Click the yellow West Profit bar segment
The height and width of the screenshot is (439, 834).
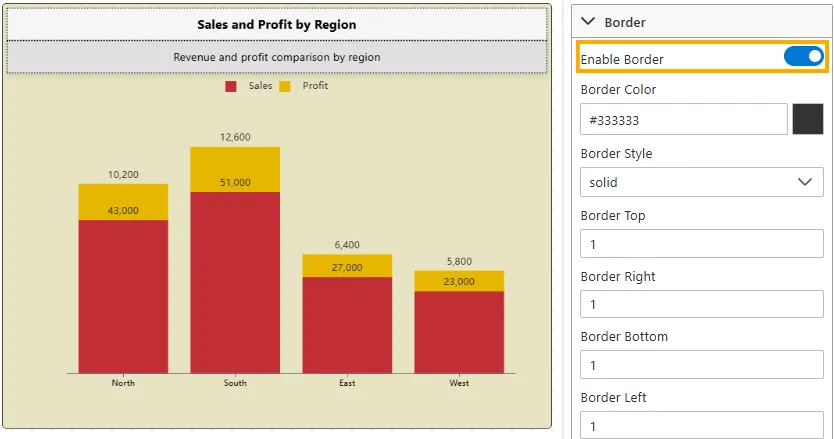point(459,281)
